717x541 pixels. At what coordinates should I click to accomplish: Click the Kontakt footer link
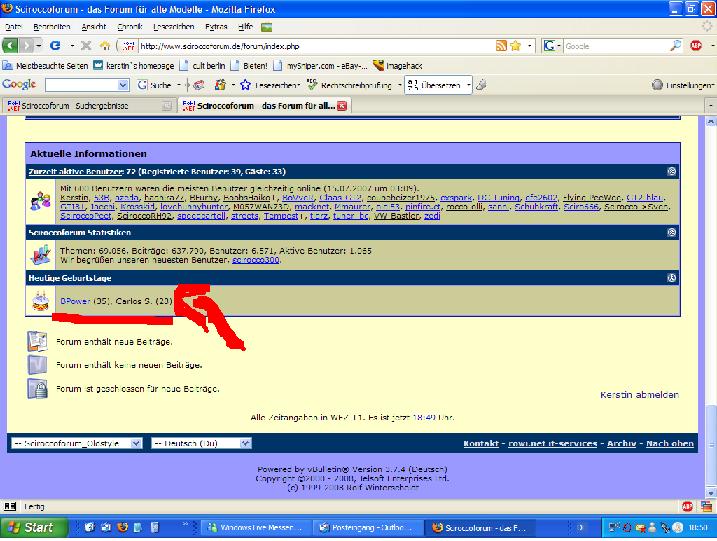pos(481,443)
